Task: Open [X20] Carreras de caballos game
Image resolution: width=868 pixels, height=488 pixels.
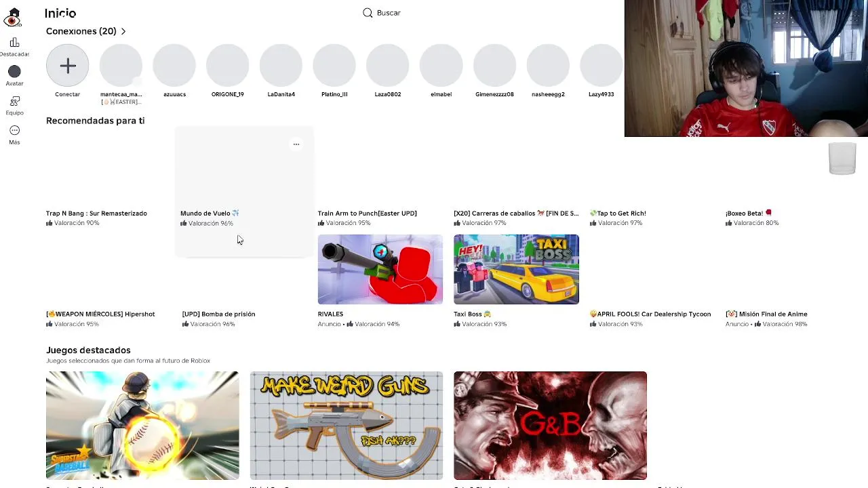Action: (516, 213)
